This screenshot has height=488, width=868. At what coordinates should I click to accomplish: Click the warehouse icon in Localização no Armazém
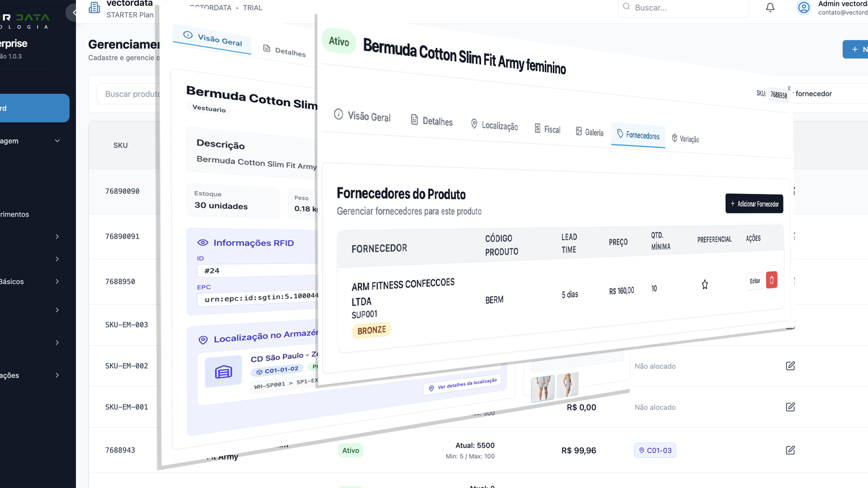(x=223, y=371)
